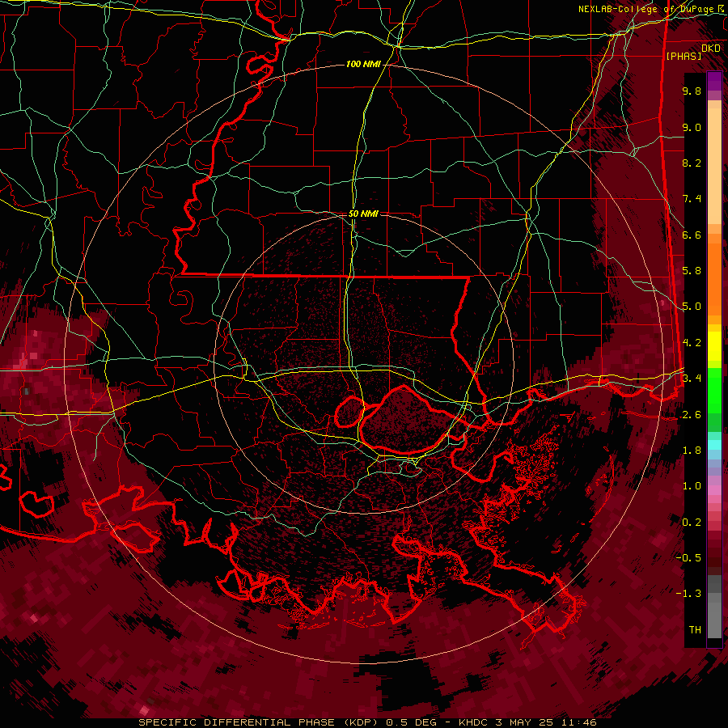The image size is (728, 728).
Task: Pick the cyan segment of color bar
Action: [x=714, y=445]
